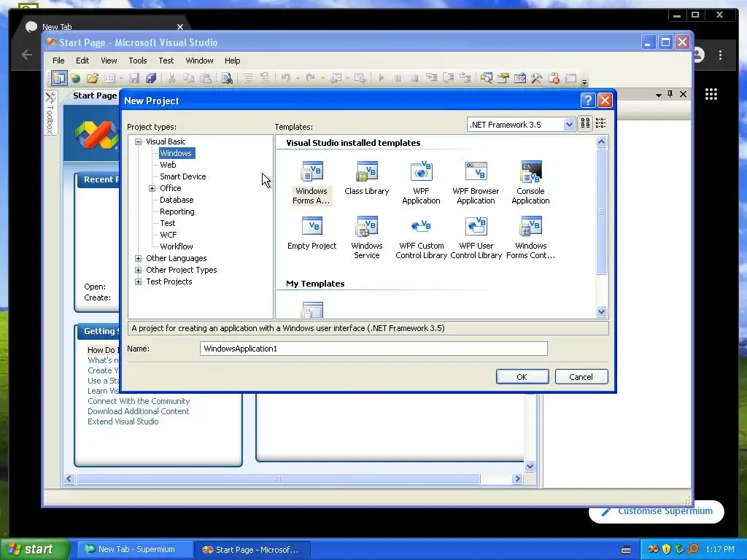
Task: Open the Toolbox wrench-and-hammer toolbar icon
Action: [536, 78]
